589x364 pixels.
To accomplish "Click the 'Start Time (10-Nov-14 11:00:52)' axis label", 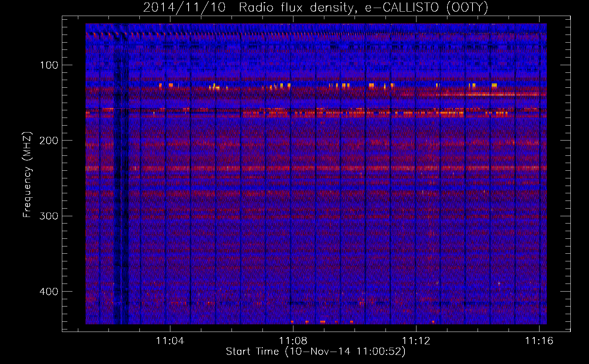I will (x=316, y=352).
